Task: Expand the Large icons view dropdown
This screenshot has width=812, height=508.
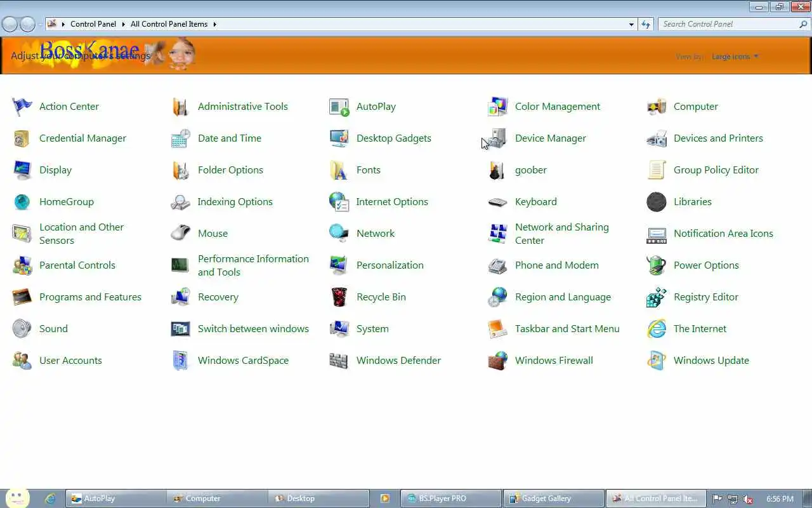Action: coord(735,57)
